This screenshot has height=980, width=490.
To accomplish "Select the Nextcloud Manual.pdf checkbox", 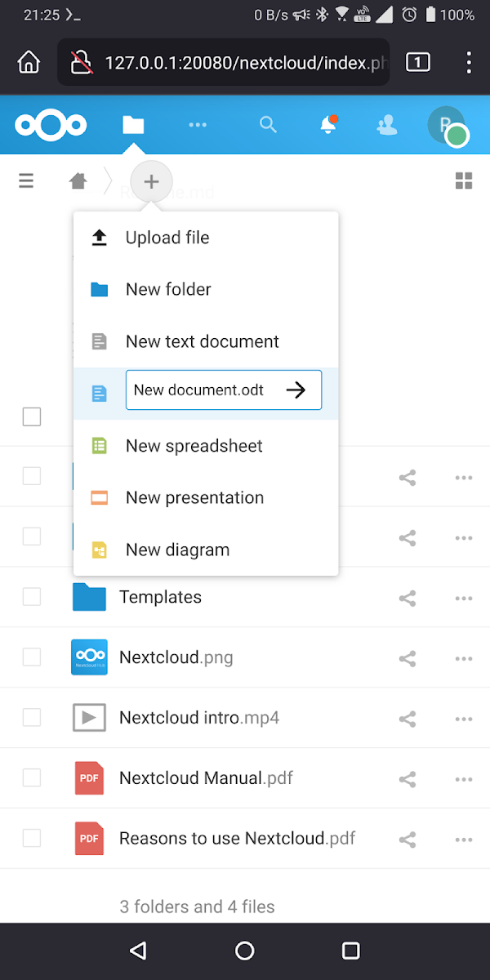I will 31,777.
